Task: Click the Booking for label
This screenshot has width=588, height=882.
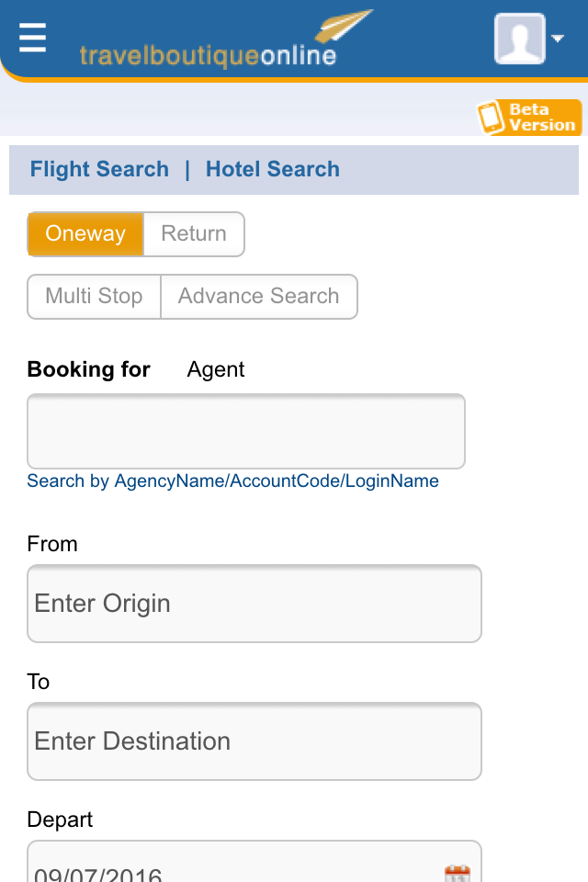Action: click(x=88, y=369)
